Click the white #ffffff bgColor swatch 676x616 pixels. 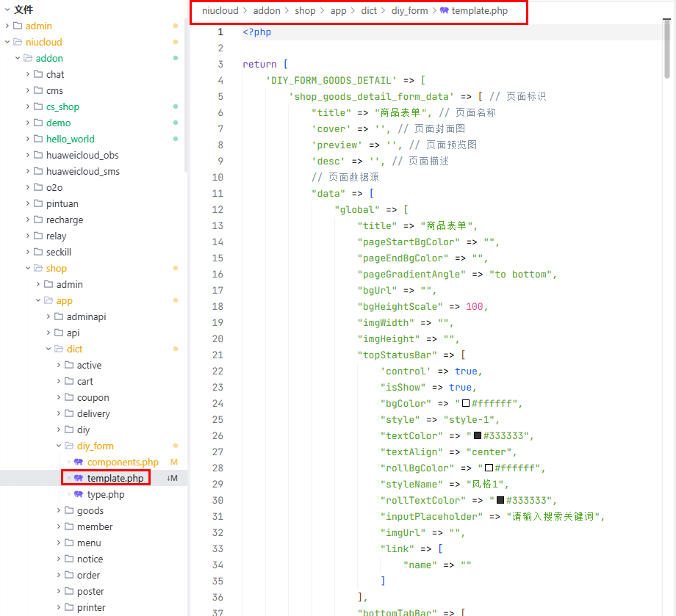tap(465, 403)
